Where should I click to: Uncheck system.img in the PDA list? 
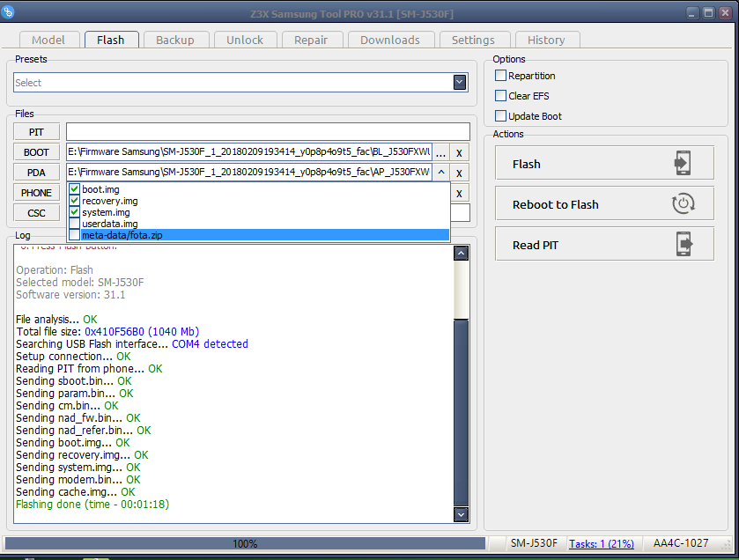tap(74, 212)
